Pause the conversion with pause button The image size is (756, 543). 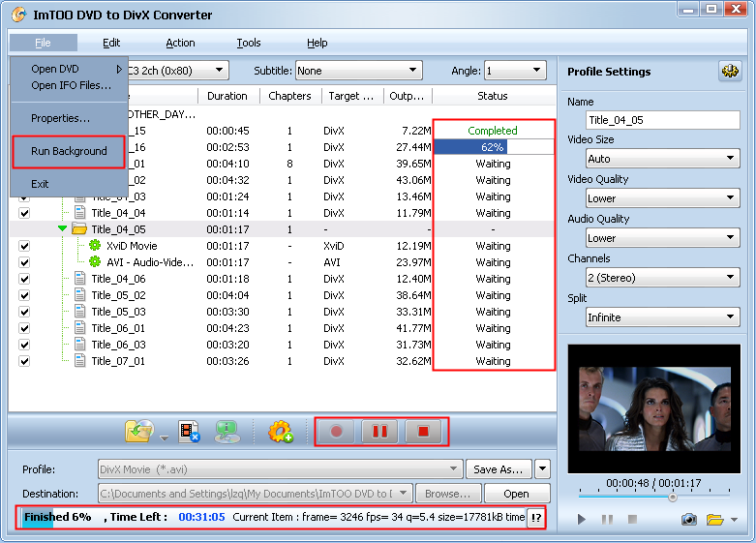tap(379, 431)
